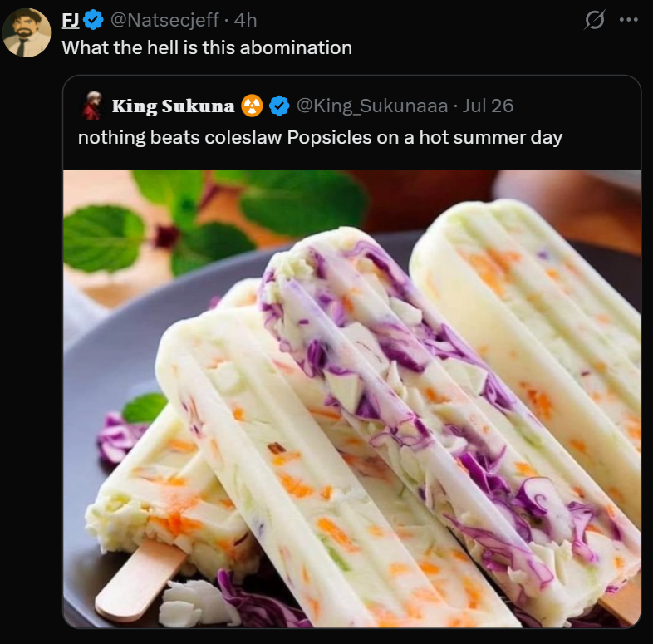The image size is (653, 644).
Task: Click the orange radioactive badge icon
Action: tap(252, 106)
